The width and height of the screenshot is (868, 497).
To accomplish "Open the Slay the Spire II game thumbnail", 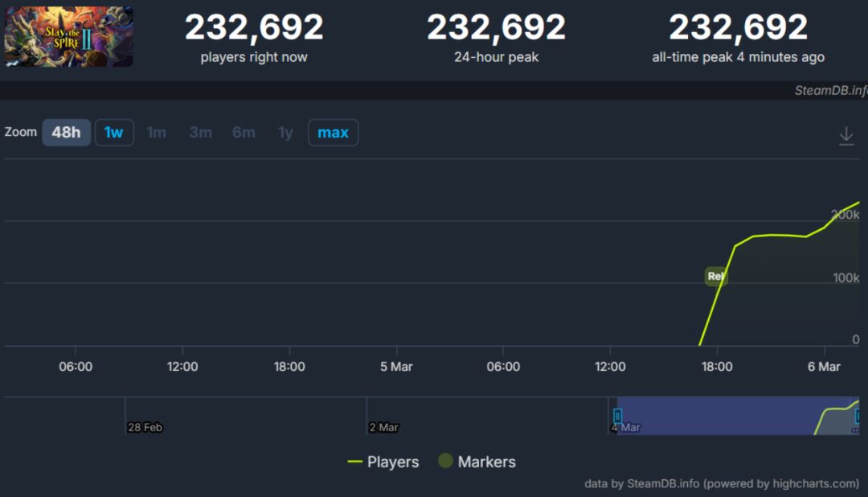I will click(x=68, y=36).
